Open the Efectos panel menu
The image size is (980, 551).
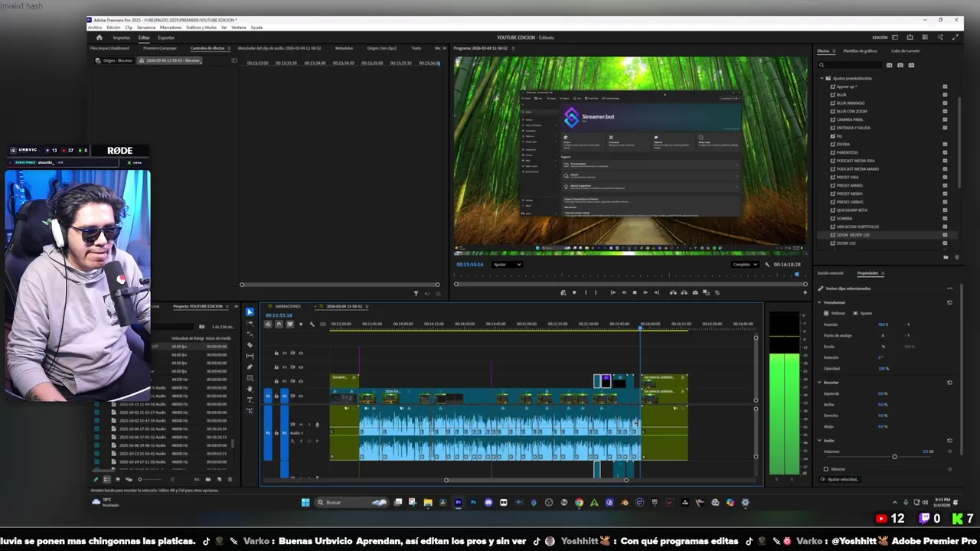point(833,51)
